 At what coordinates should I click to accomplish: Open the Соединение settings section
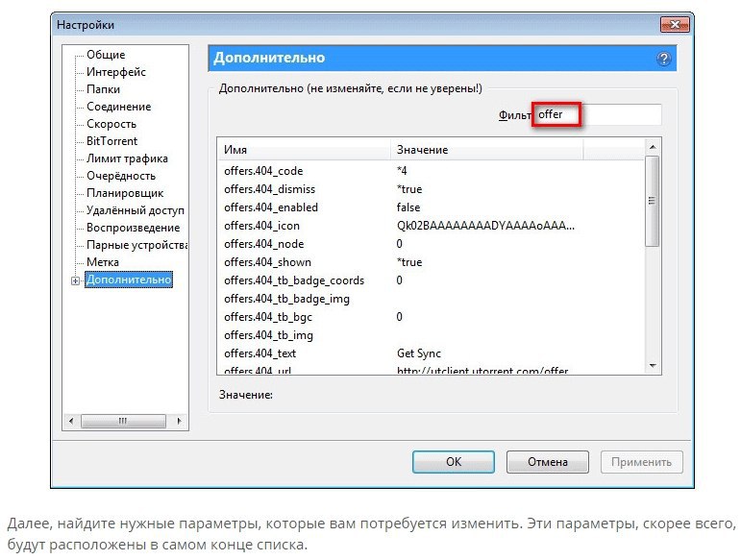click(118, 107)
